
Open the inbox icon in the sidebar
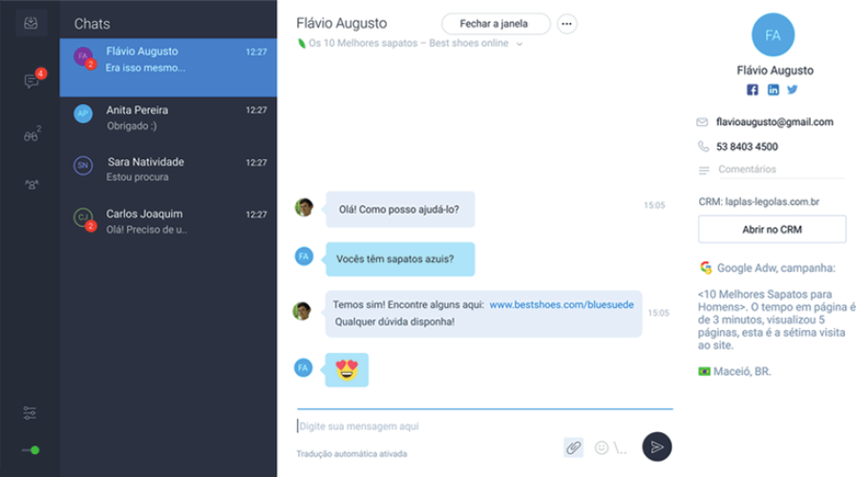coord(31,23)
